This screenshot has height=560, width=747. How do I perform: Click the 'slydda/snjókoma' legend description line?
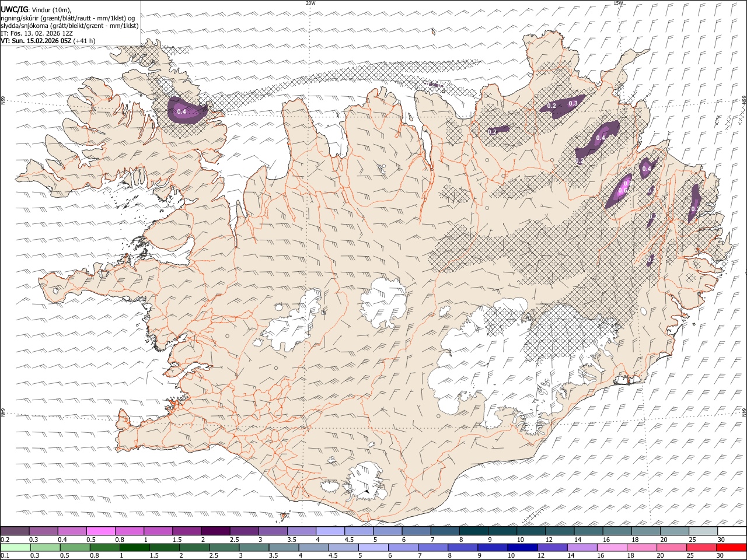[69, 25]
